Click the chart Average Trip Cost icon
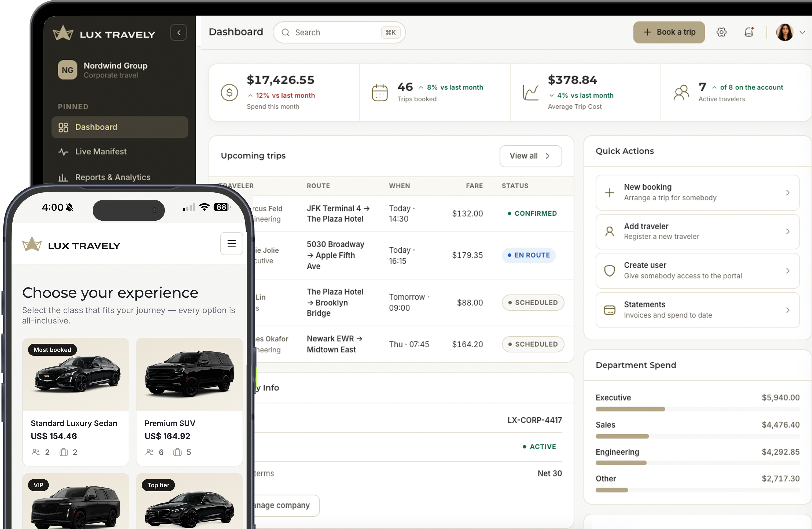Image resolution: width=812 pixels, height=529 pixels. (531, 92)
